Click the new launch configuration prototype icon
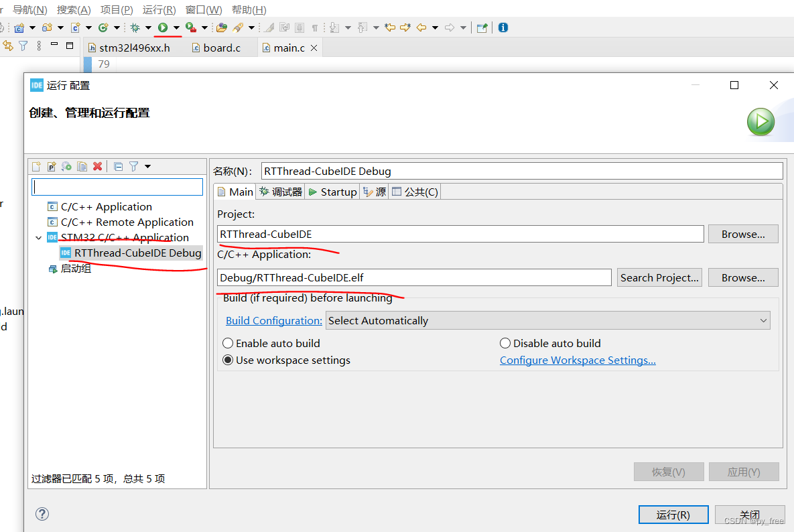This screenshot has height=532, width=794. (52, 167)
